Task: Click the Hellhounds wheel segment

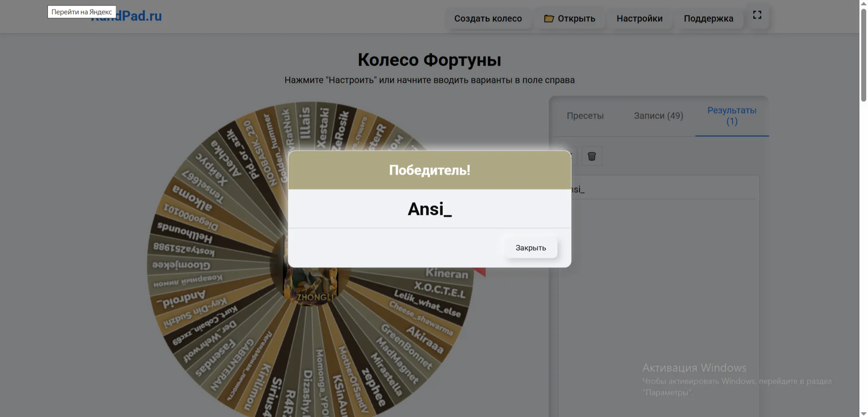Action: click(184, 233)
